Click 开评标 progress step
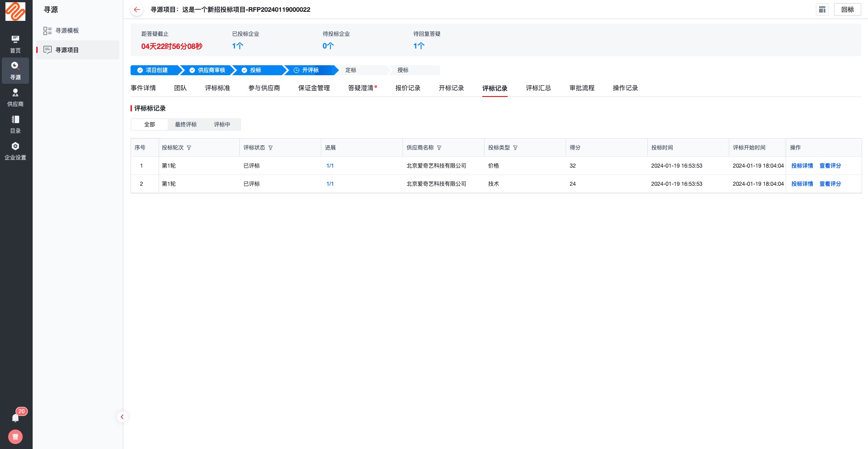Screen dimensions: 868x449 coord(312,70)
